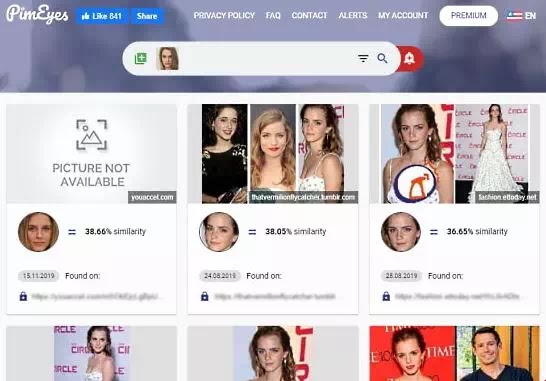Open the PimEyes logo home link

[37, 14]
